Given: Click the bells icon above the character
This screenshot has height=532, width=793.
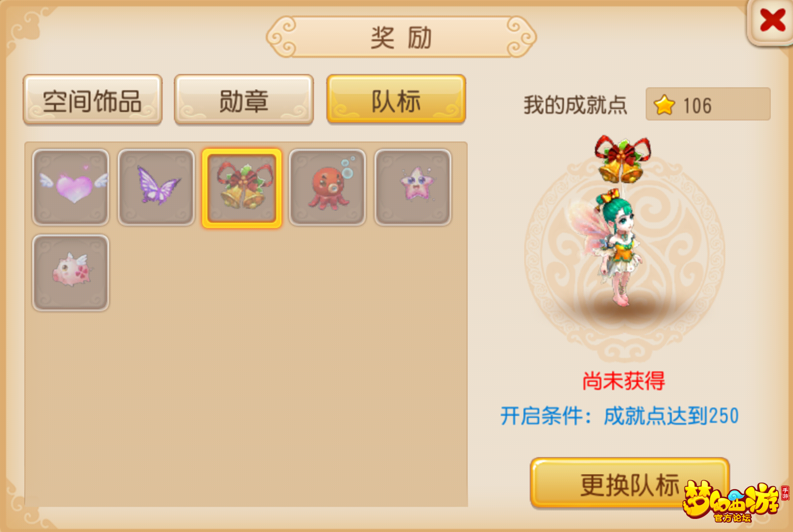Looking at the screenshot, I should (623, 160).
